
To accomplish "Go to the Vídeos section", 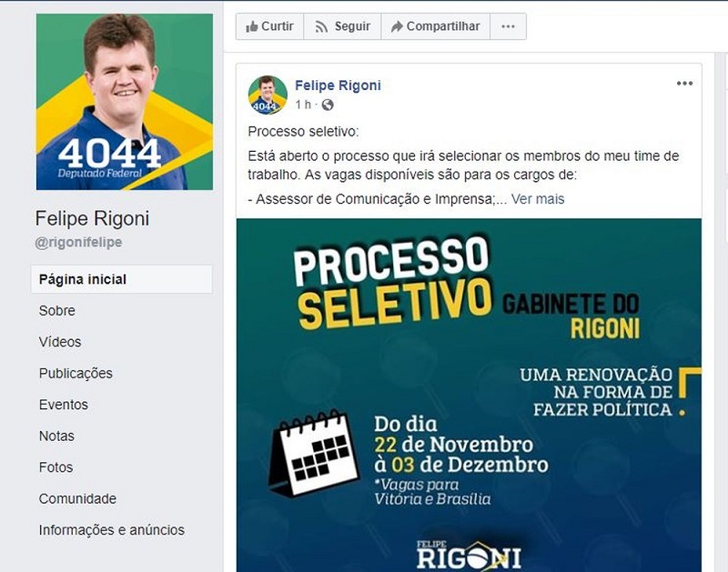I will click(60, 342).
